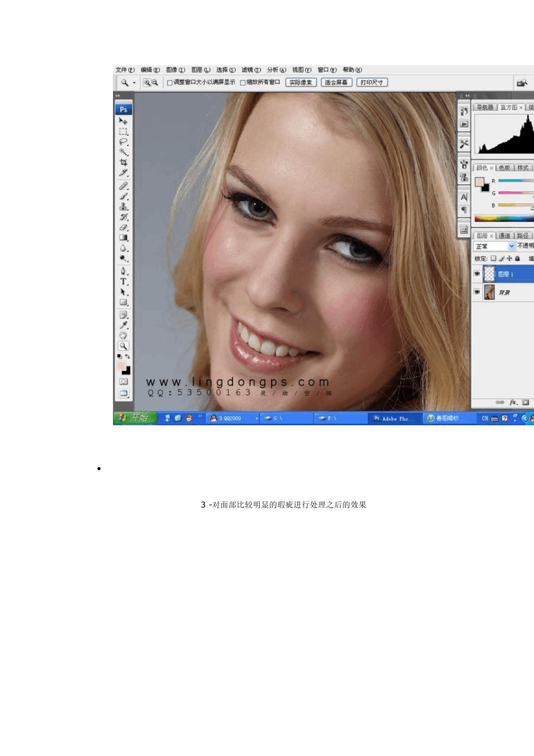Select the Magic Wand tool
Image resolution: width=534 pixels, height=756 pixels.
[123, 152]
